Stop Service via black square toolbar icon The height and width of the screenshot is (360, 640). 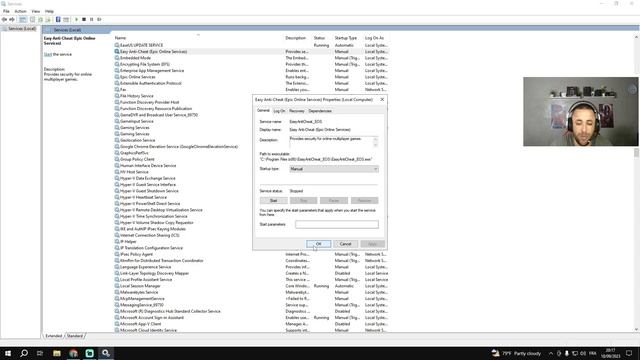pyautogui.click(x=84, y=19)
